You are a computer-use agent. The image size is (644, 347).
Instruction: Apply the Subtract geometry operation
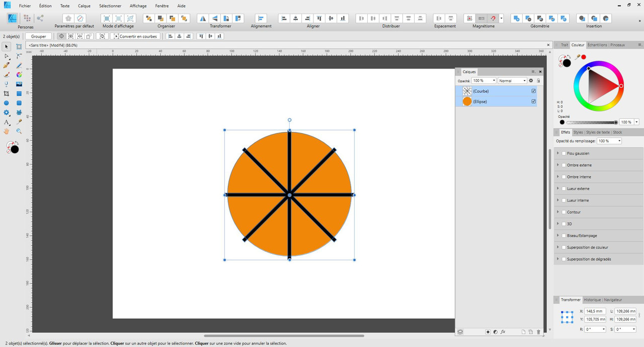click(528, 18)
